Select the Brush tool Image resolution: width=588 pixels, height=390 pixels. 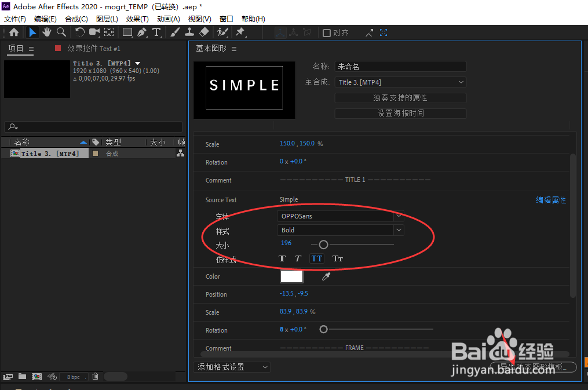(175, 32)
